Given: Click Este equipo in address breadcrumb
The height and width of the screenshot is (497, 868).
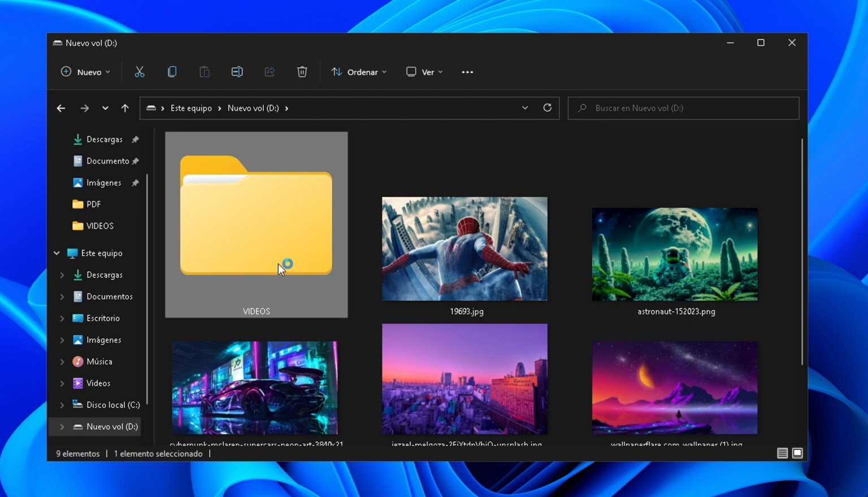Looking at the screenshot, I should pyautogui.click(x=191, y=108).
